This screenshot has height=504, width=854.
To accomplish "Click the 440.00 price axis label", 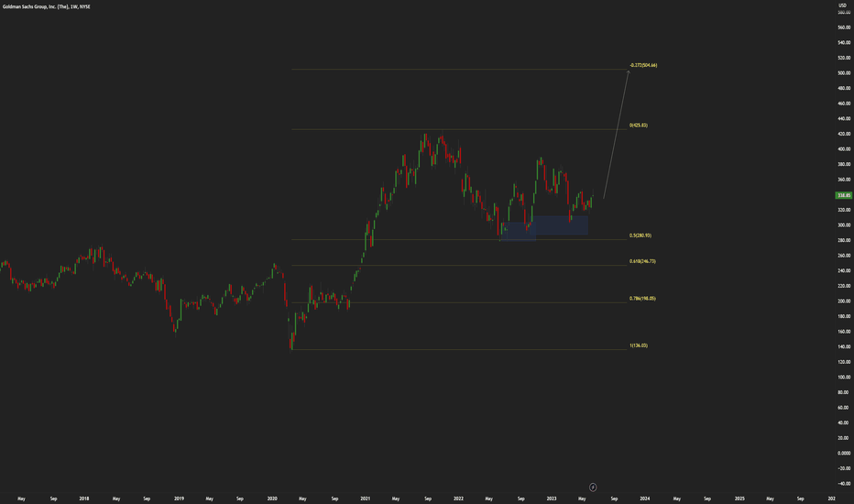I will [844, 119].
